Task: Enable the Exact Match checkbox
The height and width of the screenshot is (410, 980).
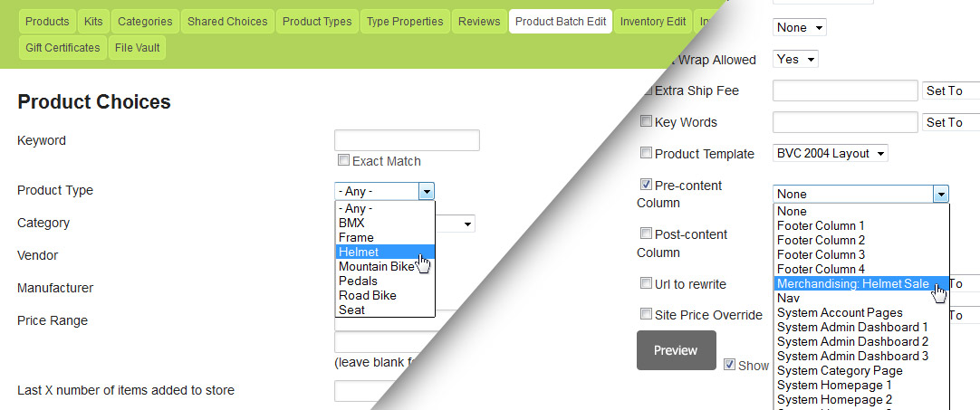Action: coord(343,160)
